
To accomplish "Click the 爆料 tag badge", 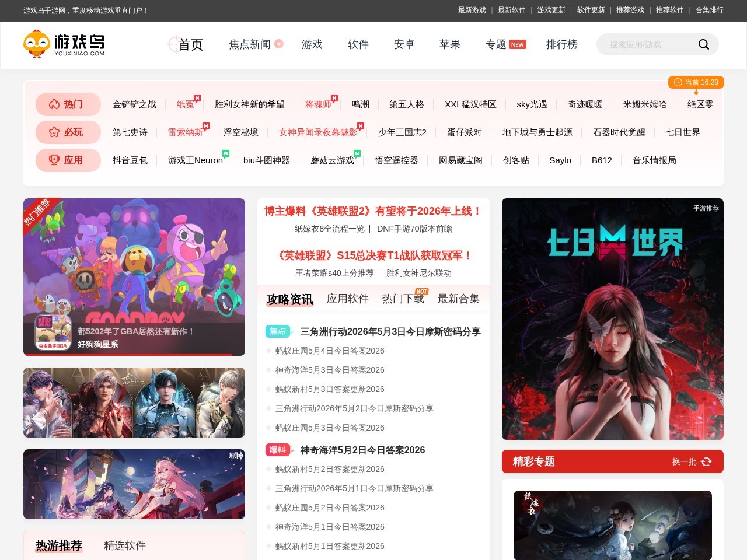I will (278, 450).
